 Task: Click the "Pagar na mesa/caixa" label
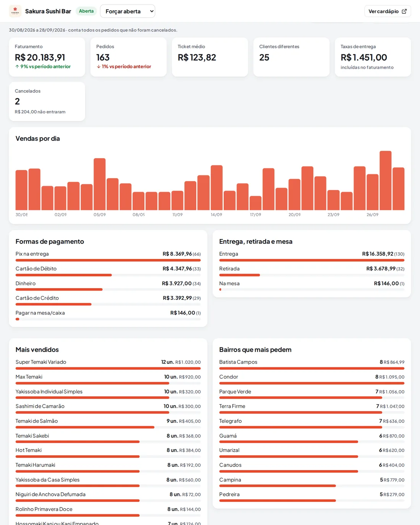tap(40, 313)
